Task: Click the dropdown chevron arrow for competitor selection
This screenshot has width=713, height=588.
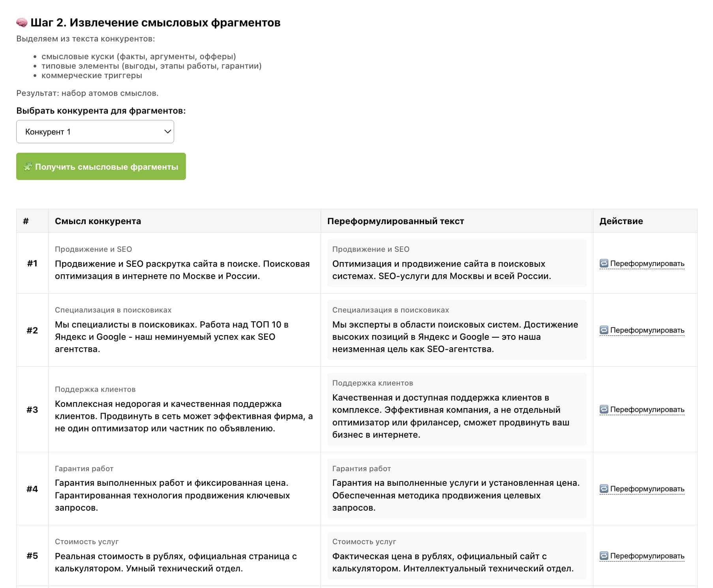Action: click(167, 131)
